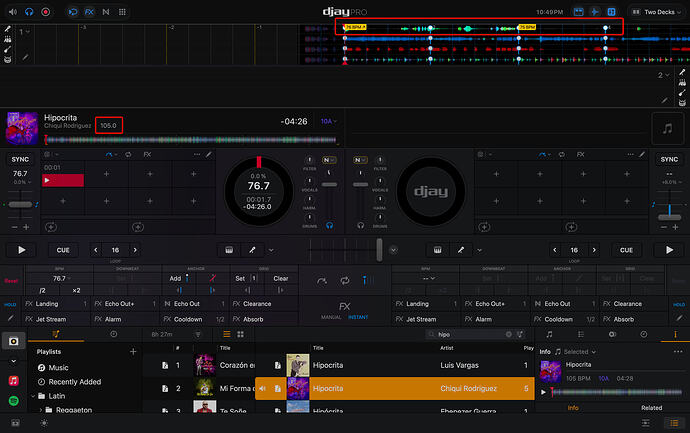
Task: Collapse the Latin folder
Action: pyautogui.click(x=33, y=396)
